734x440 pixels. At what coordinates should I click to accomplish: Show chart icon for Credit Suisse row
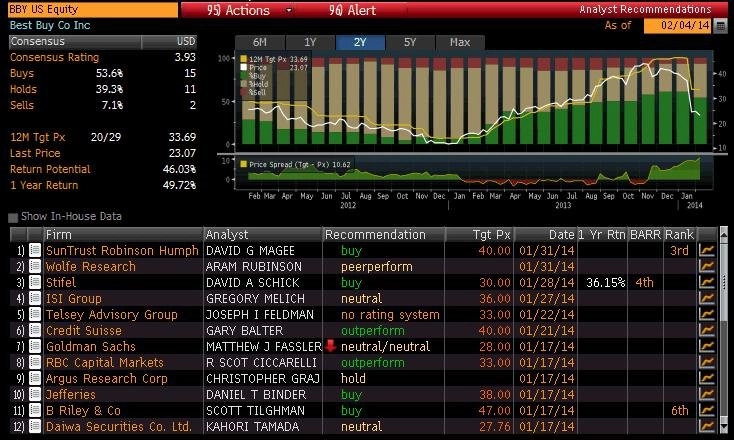point(707,330)
